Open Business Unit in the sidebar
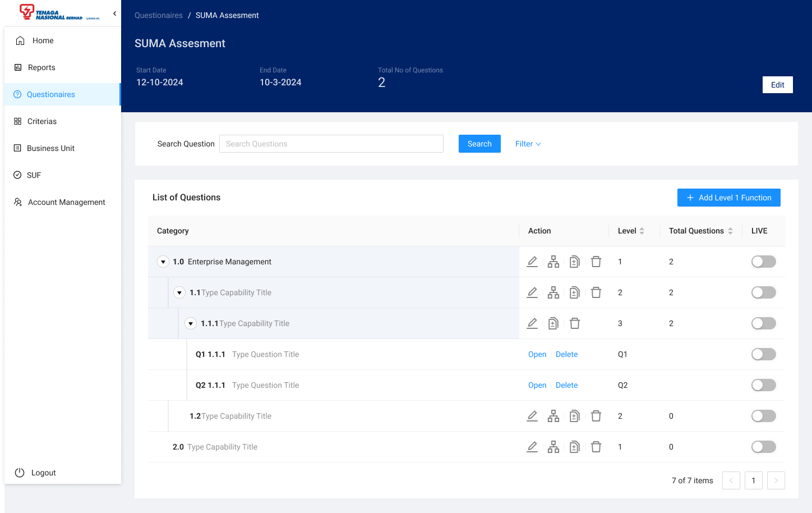Image resolution: width=812 pixels, height=513 pixels. pyautogui.click(x=63, y=148)
